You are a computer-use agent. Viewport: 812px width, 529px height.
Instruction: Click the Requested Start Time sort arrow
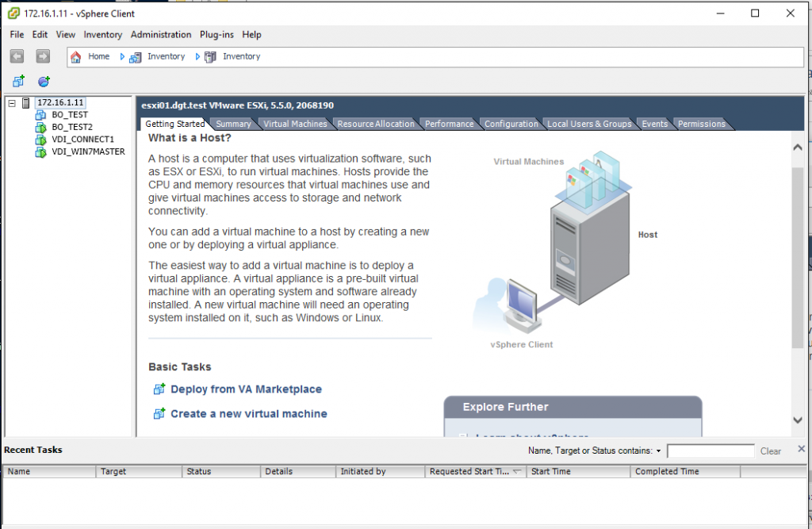click(x=516, y=471)
